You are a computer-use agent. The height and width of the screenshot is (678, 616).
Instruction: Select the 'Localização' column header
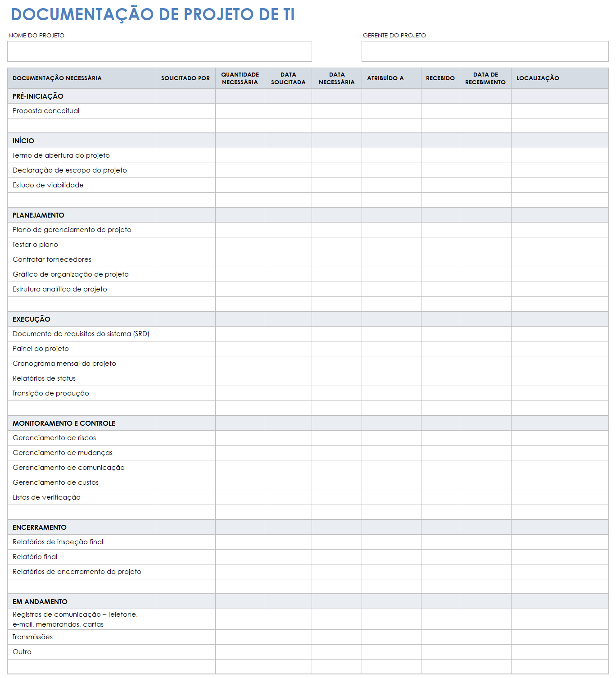tap(560, 78)
